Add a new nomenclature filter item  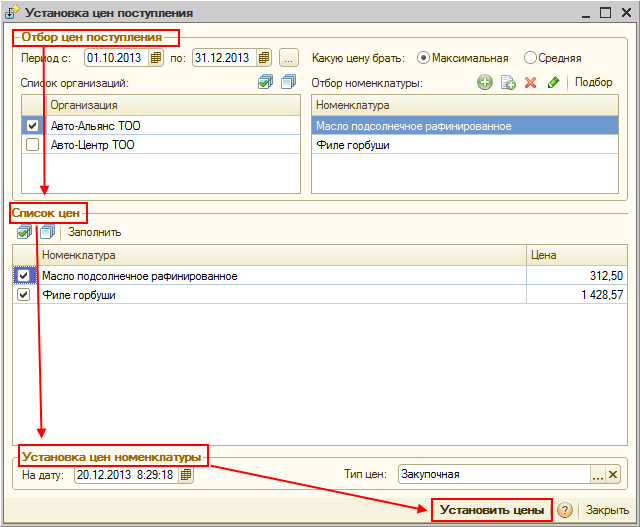tap(485, 82)
